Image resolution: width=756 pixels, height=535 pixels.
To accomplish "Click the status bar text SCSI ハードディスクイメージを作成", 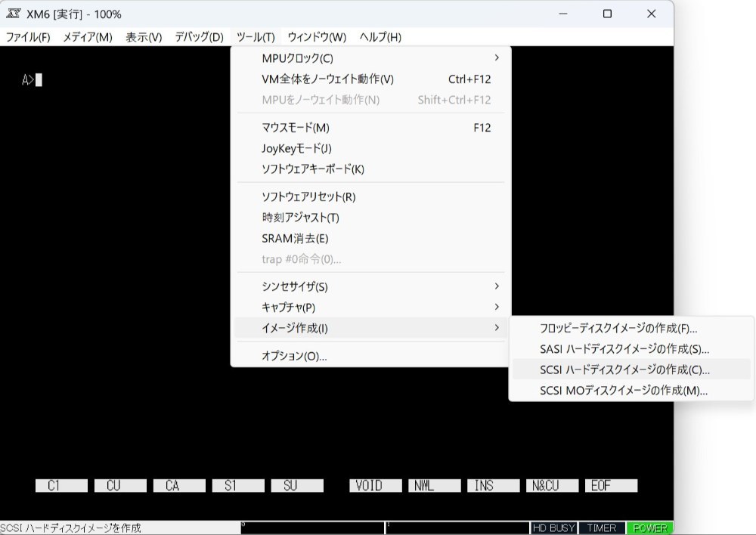I will point(71,527).
